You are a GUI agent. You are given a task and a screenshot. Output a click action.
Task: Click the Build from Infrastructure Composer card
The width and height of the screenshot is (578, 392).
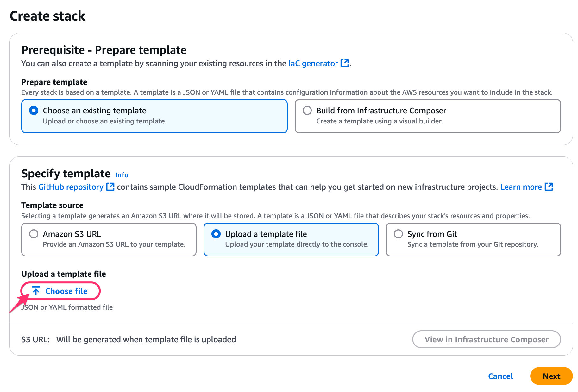428,116
